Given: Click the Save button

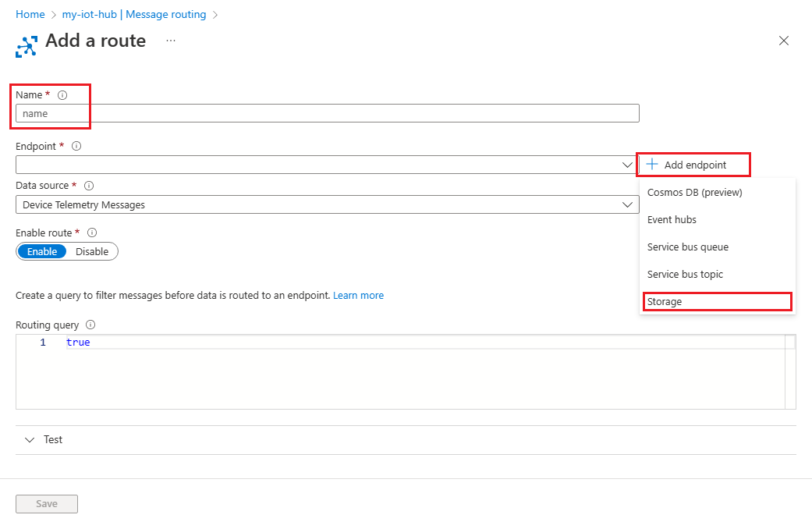Looking at the screenshot, I should [x=47, y=503].
